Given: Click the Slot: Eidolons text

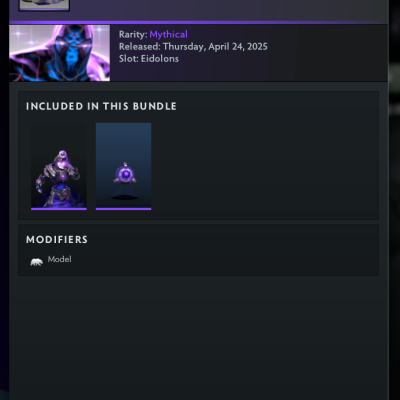Looking at the screenshot, I should click(x=149, y=59).
